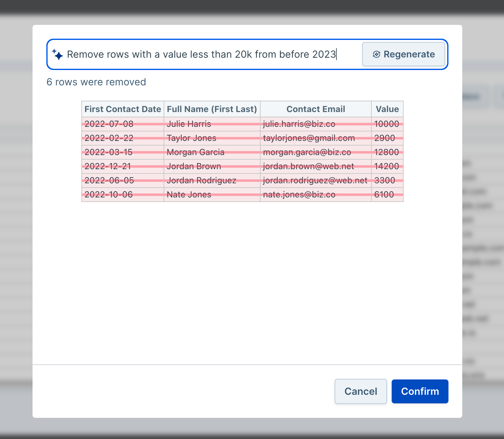This screenshot has width=504, height=439.
Task: Select the Nate Jones name cell
Action: (212, 195)
